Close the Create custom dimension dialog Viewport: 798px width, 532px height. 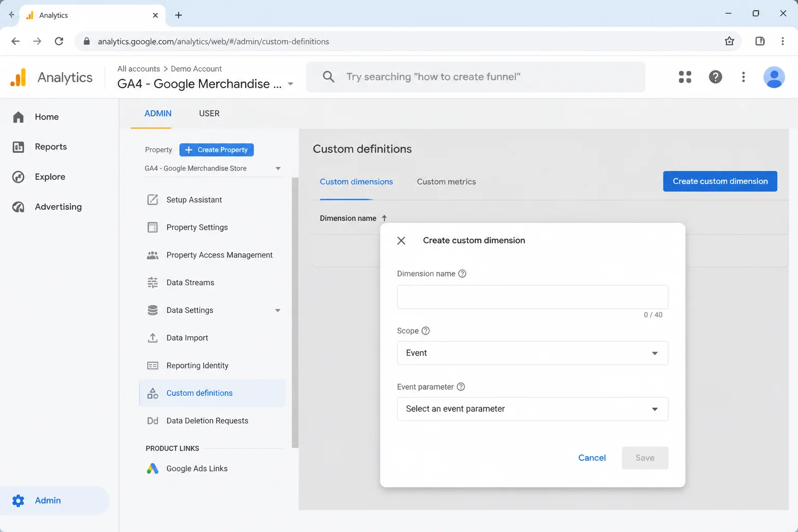[401, 241]
